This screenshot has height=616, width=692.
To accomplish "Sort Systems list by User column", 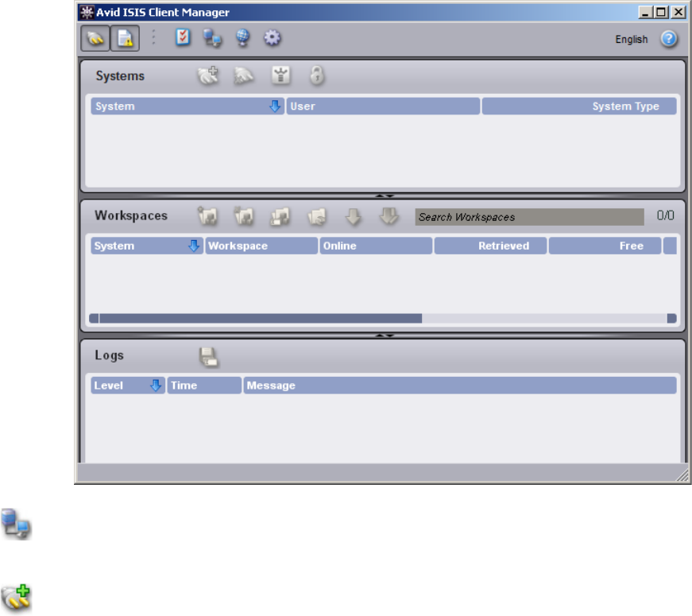I will point(383,106).
